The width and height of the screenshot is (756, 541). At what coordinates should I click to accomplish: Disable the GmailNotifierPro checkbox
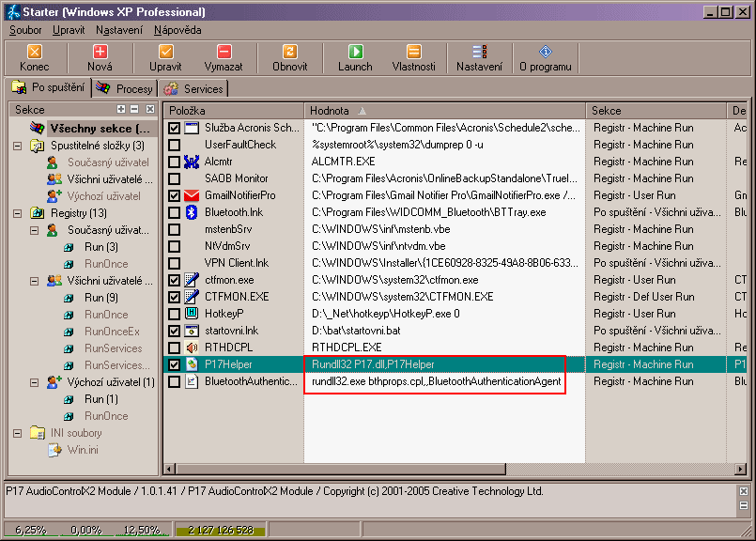coord(174,195)
